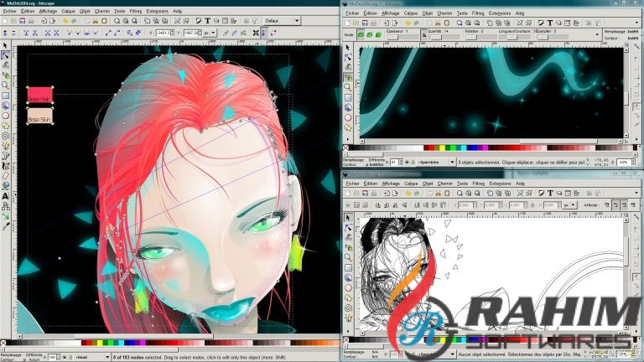Select the ellipse tool in main window toolbox

point(5,116)
